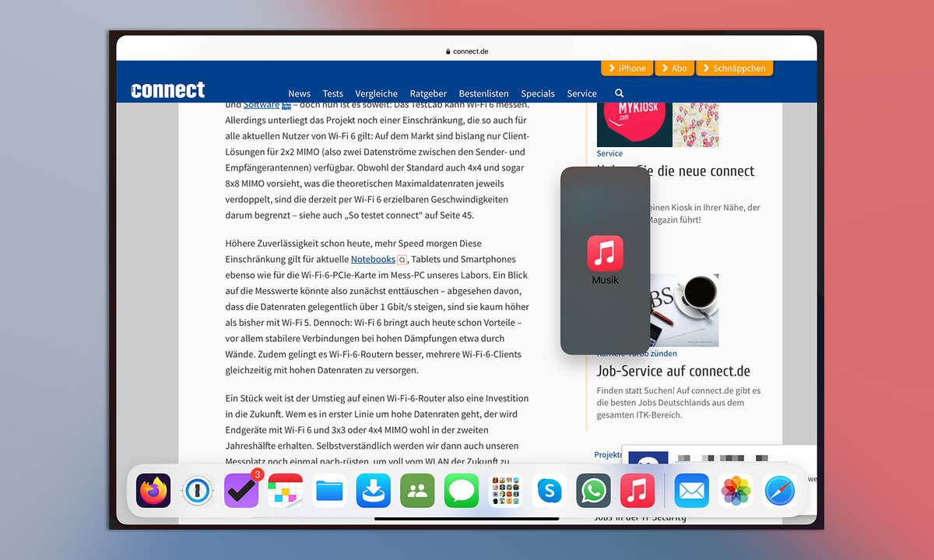Open WhatsApp from the dock

pos(593,491)
